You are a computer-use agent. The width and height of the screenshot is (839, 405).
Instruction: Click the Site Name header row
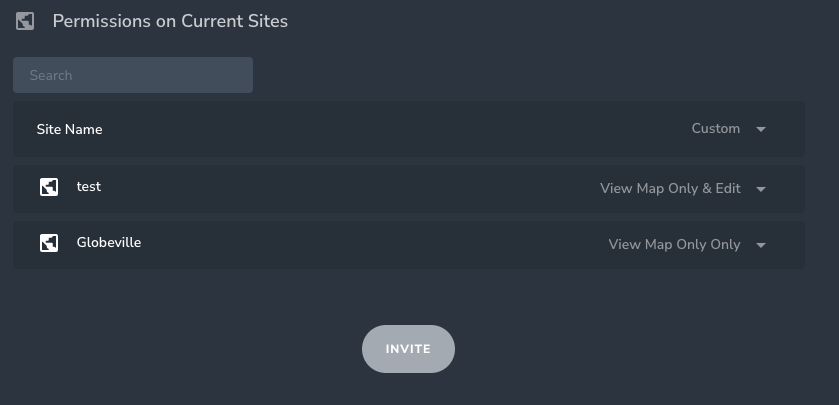(400, 129)
